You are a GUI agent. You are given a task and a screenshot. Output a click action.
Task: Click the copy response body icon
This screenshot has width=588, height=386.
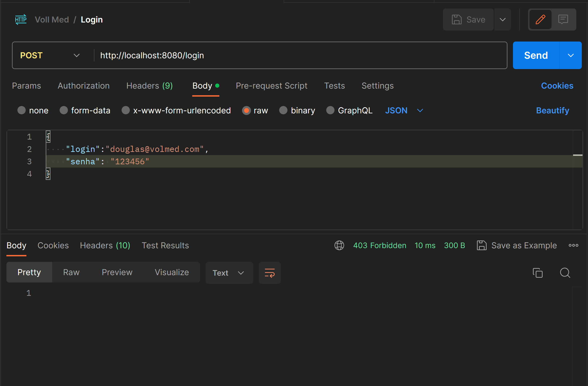point(538,273)
